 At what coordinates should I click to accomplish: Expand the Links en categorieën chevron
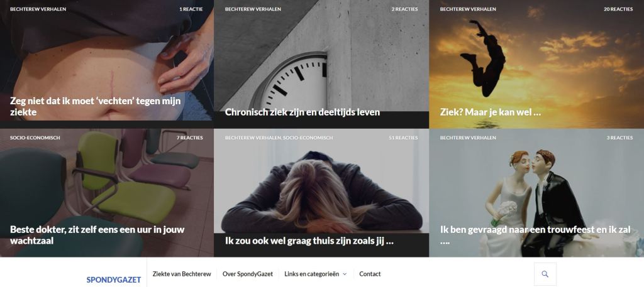(345, 274)
